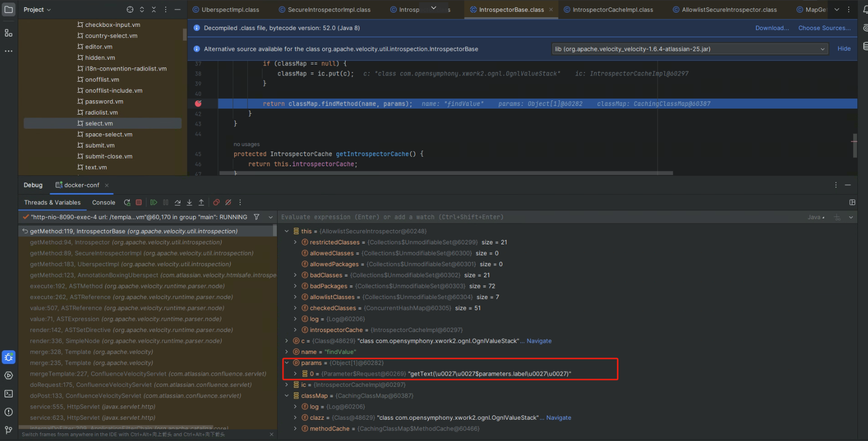Click Navigate link next to variable c

539,341
